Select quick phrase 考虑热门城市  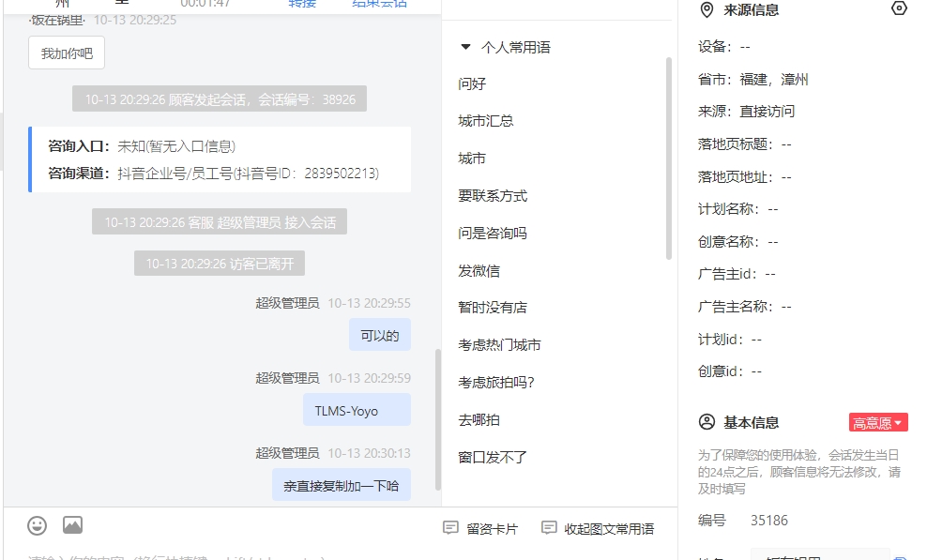click(499, 345)
